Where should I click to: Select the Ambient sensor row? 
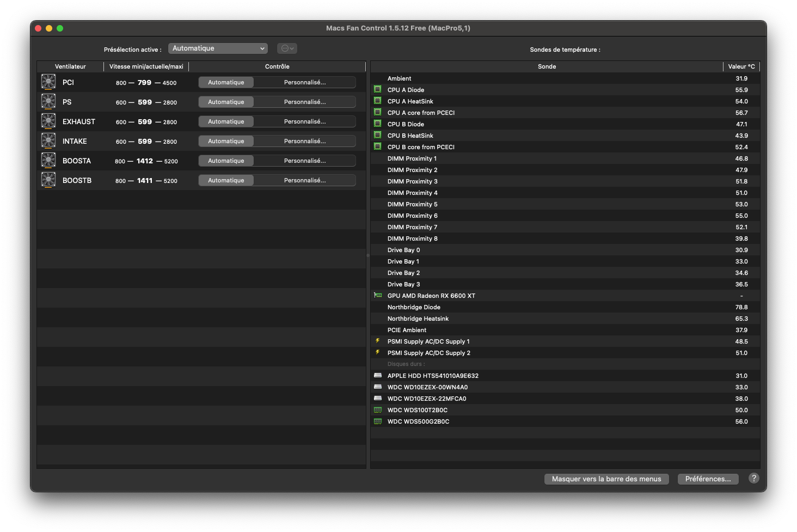[565, 78]
